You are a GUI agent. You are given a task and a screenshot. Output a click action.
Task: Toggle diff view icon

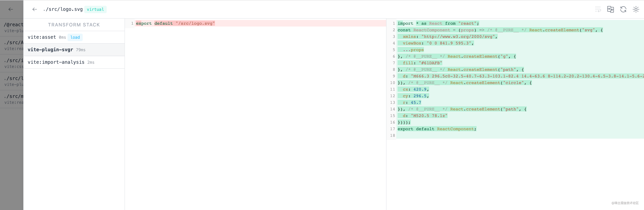point(610,9)
